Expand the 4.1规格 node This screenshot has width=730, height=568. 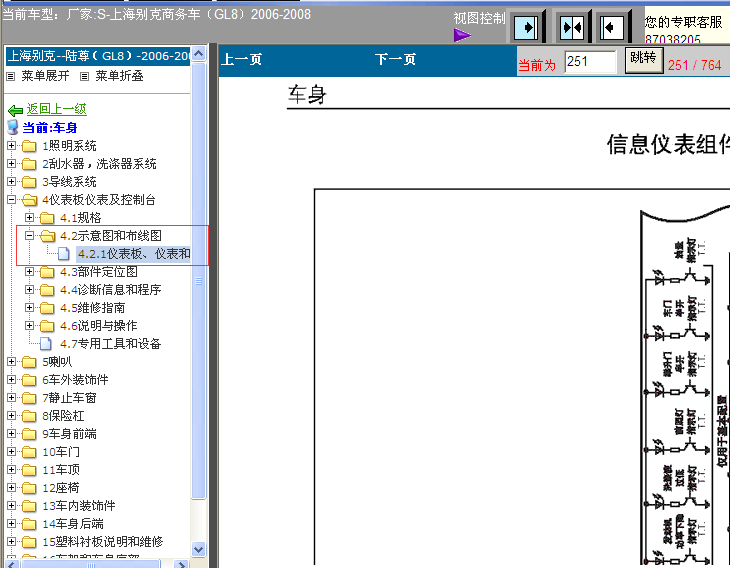click(29, 217)
